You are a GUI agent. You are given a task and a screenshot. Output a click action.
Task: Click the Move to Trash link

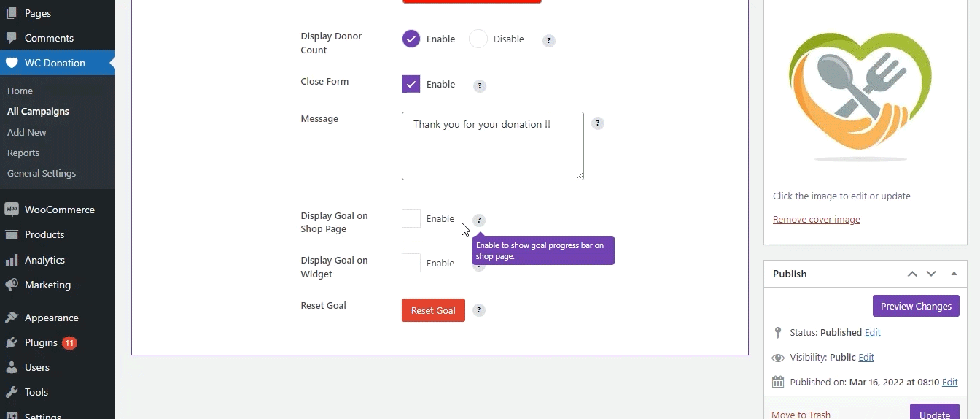pos(801,414)
